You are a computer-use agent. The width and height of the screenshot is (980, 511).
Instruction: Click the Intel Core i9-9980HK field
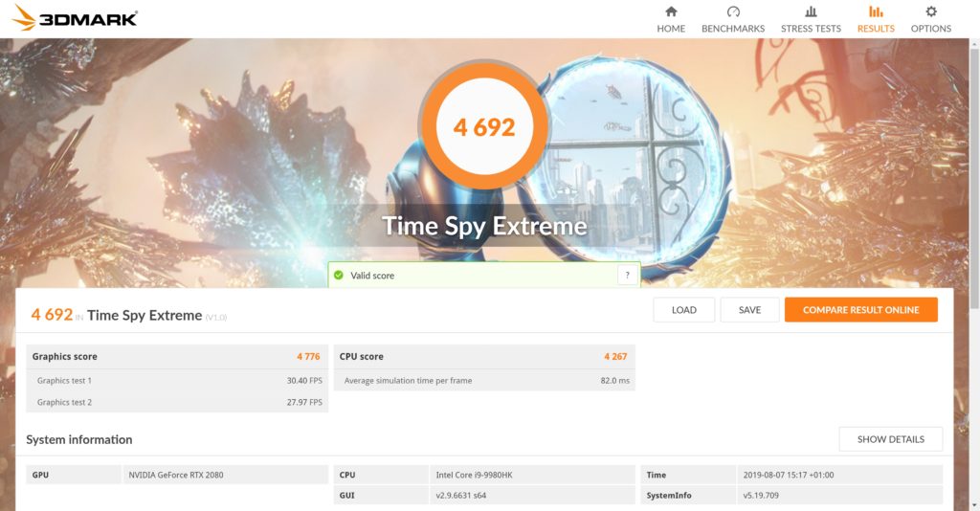533,475
